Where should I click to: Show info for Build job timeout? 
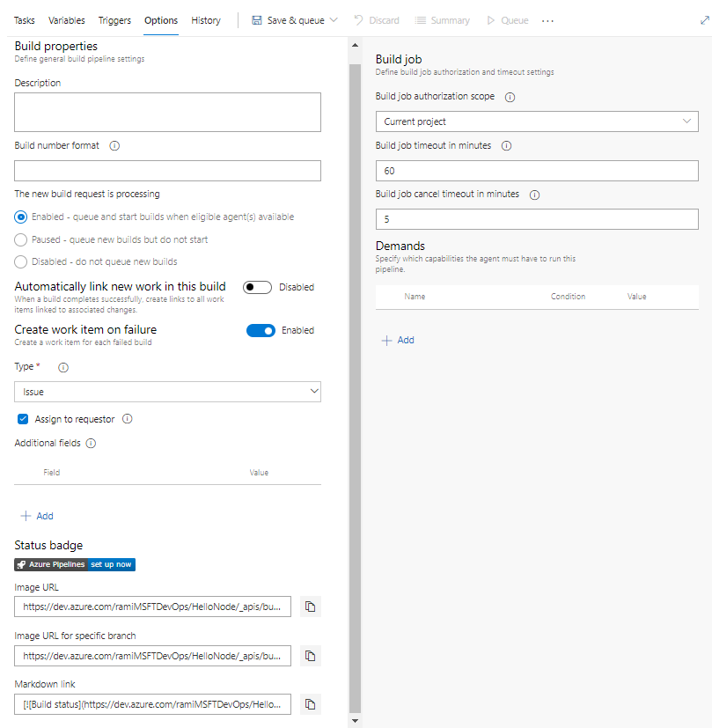506,146
